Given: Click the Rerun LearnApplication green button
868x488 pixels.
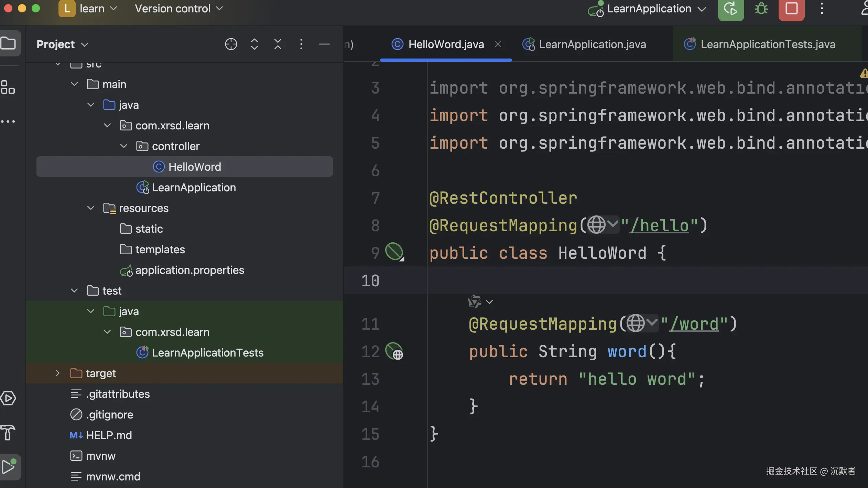Looking at the screenshot, I should [x=730, y=9].
